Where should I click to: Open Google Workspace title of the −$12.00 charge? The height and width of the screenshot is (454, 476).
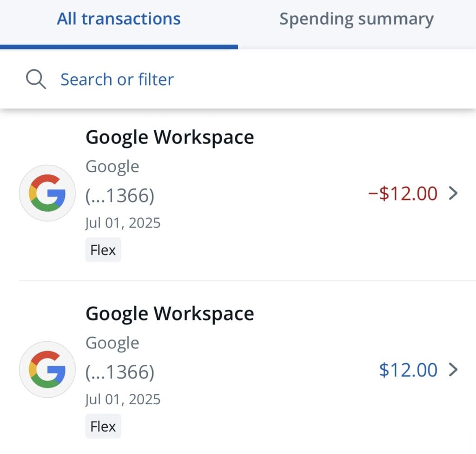[x=170, y=137]
